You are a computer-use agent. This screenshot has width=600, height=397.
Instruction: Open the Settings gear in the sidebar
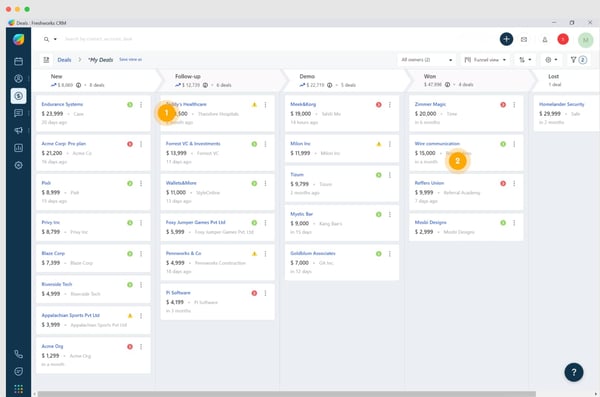click(x=18, y=165)
